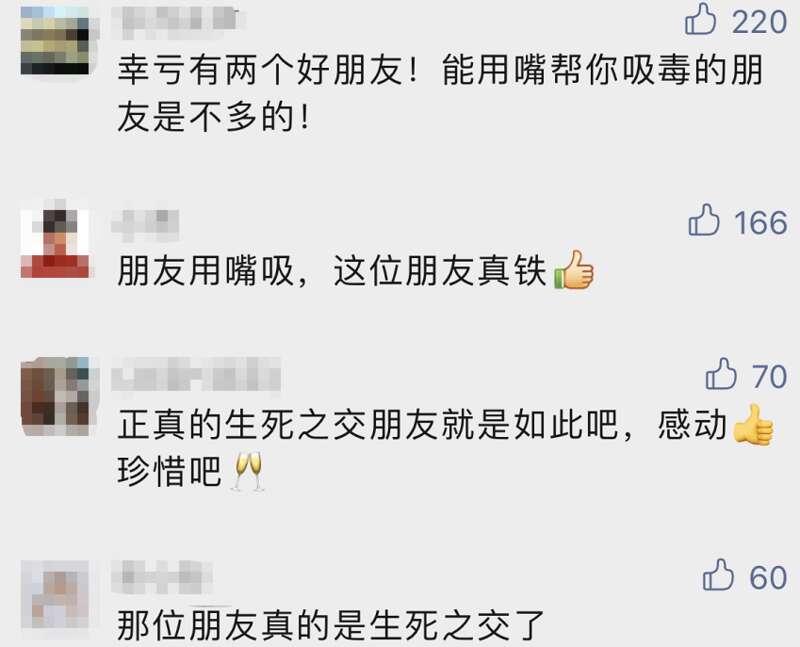
Task: Select the fourth commenter's blurred username
Action: click(162, 577)
